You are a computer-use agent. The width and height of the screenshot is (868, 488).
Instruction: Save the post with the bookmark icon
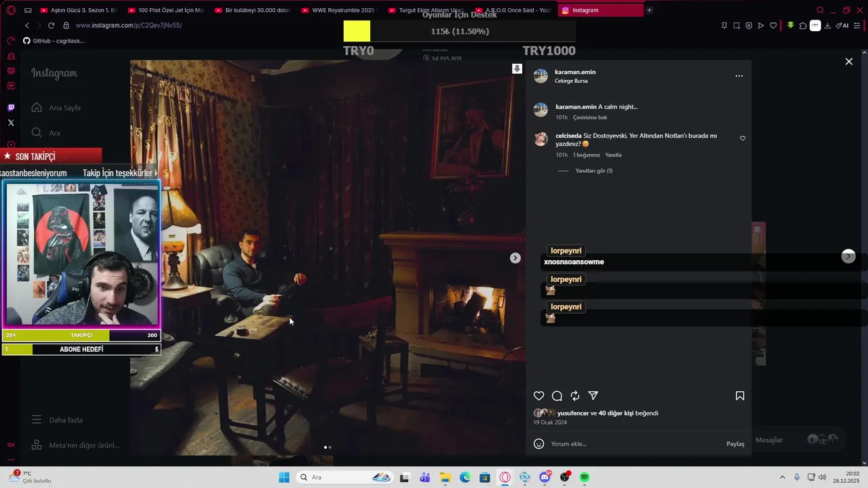tap(740, 396)
